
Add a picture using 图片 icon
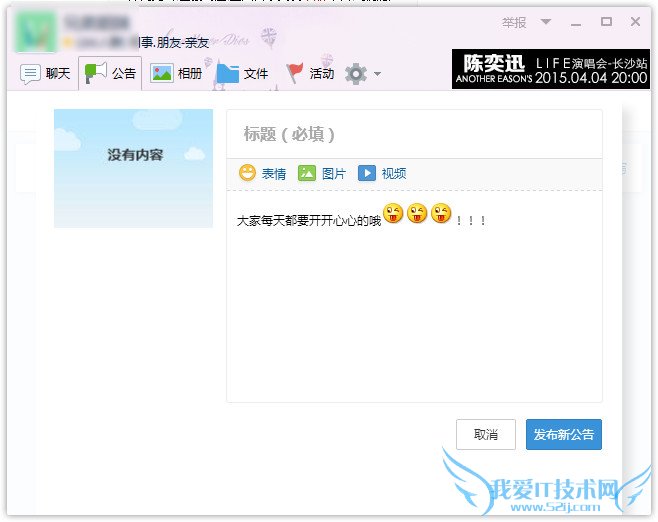(x=322, y=173)
